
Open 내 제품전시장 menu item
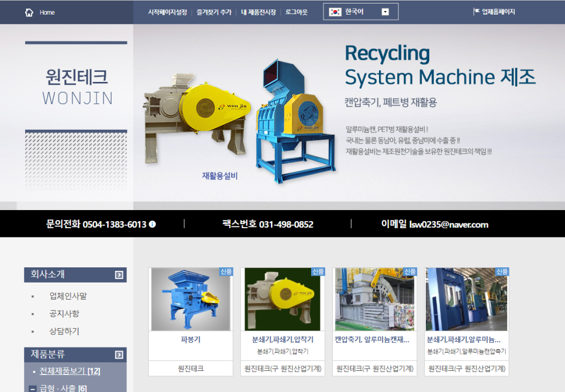tap(259, 12)
